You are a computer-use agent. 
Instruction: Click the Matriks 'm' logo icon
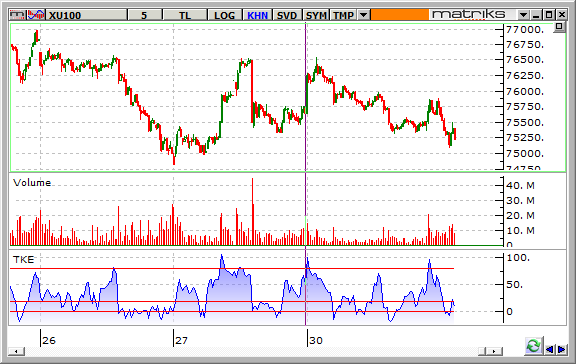pos(17,15)
